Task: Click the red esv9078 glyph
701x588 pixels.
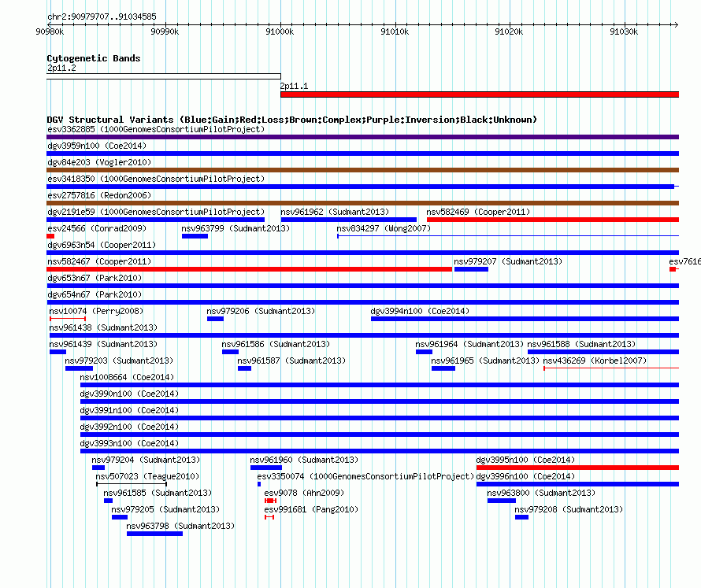Action: pyautogui.click(x=270, y=501)
